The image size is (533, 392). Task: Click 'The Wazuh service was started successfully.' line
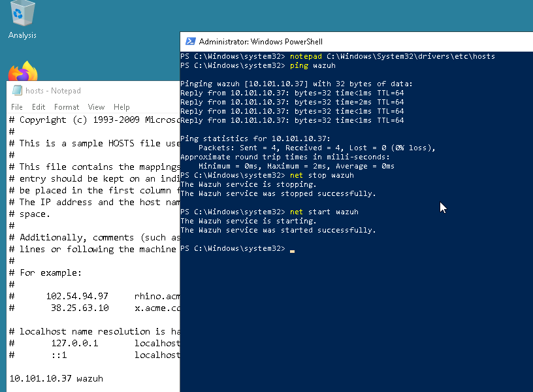click(x=278, y=230)
